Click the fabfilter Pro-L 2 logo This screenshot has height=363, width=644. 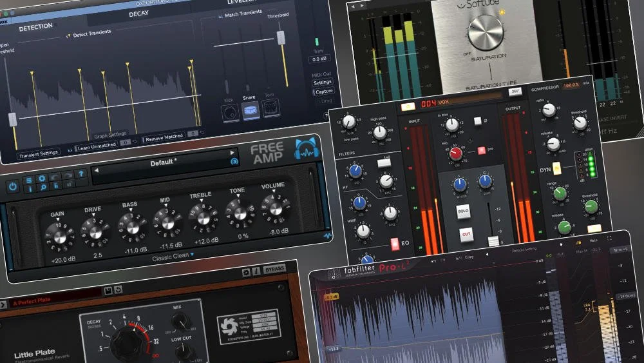[369, 270]
